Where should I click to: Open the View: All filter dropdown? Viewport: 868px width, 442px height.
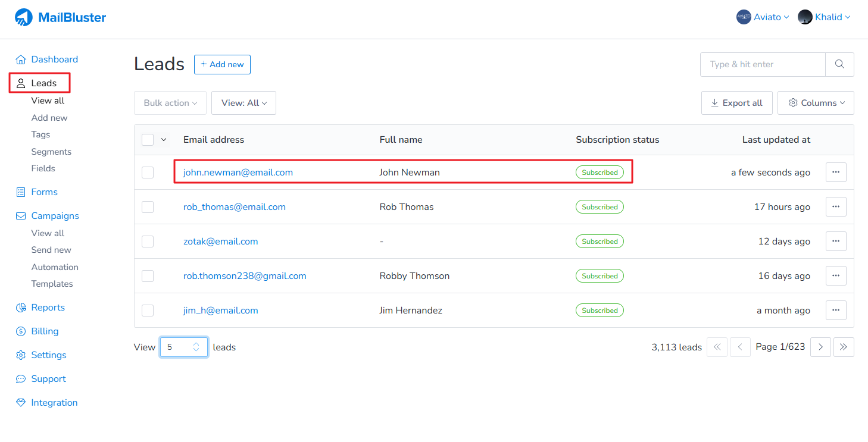coord(243,103)
